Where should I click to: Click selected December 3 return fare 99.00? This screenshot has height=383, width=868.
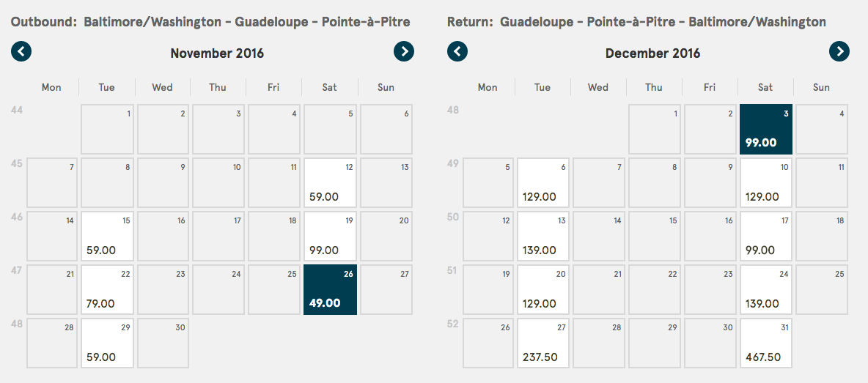pyautogui.click(x=766, y=129)
